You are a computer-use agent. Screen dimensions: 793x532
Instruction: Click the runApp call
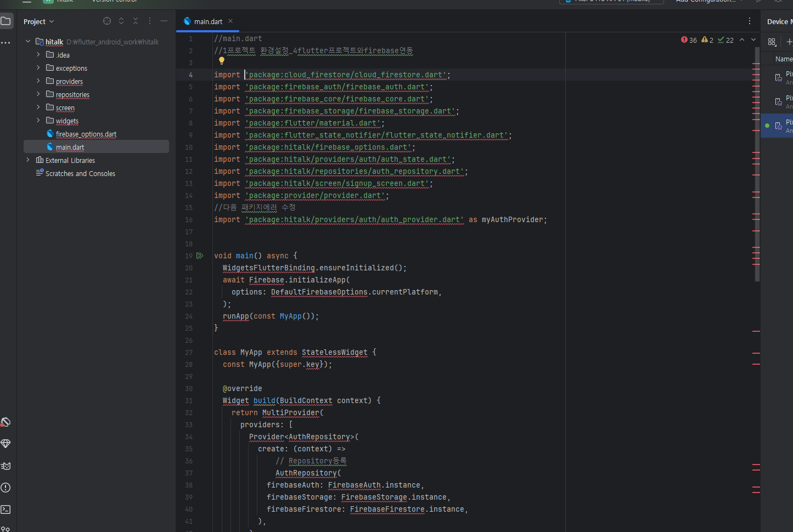[x=235, y=316]
